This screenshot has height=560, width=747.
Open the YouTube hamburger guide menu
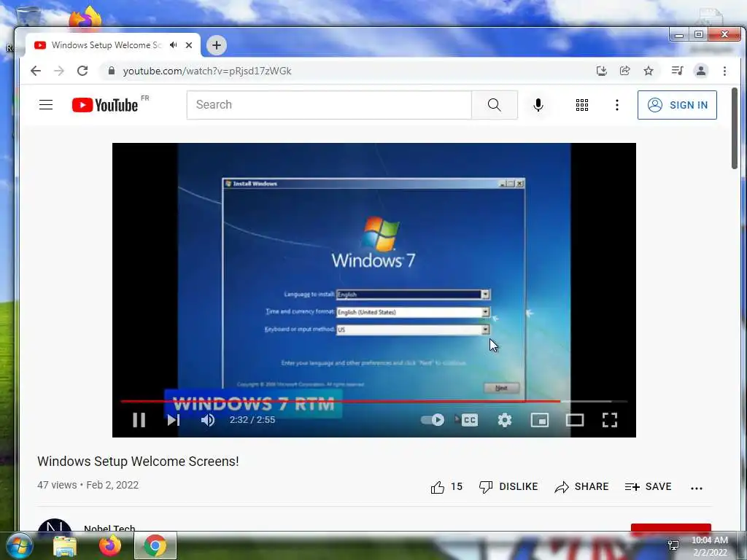(46, 105)
